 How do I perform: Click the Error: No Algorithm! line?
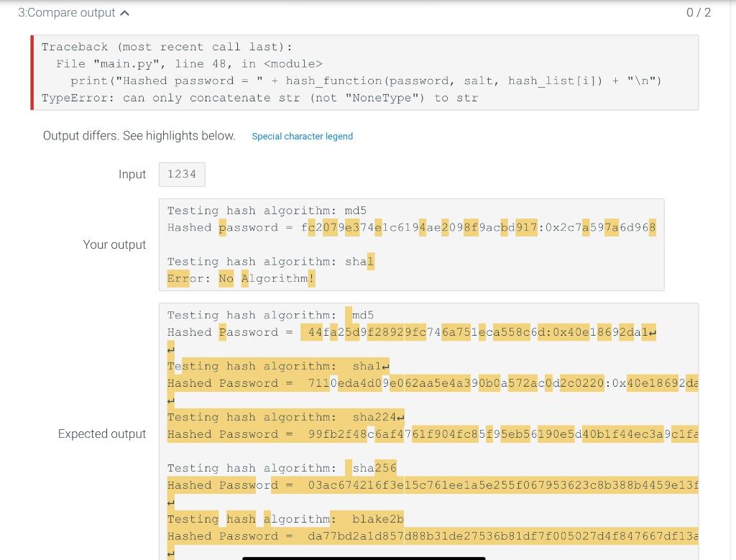[241, 278]
